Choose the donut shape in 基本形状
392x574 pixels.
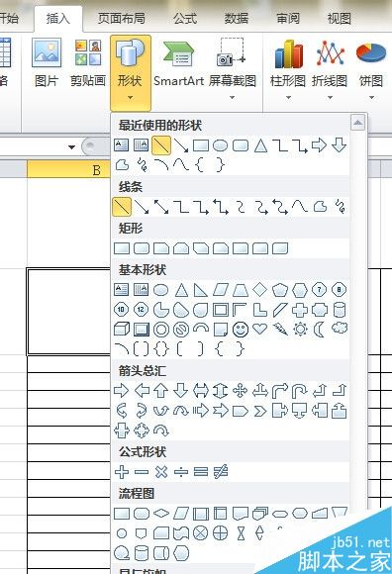(161, 330)
